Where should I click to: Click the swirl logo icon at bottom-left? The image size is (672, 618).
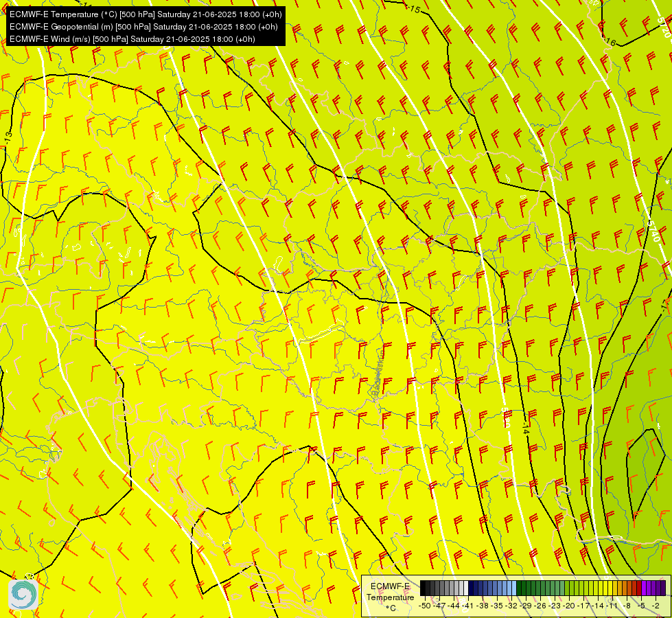tap(23, 595)
